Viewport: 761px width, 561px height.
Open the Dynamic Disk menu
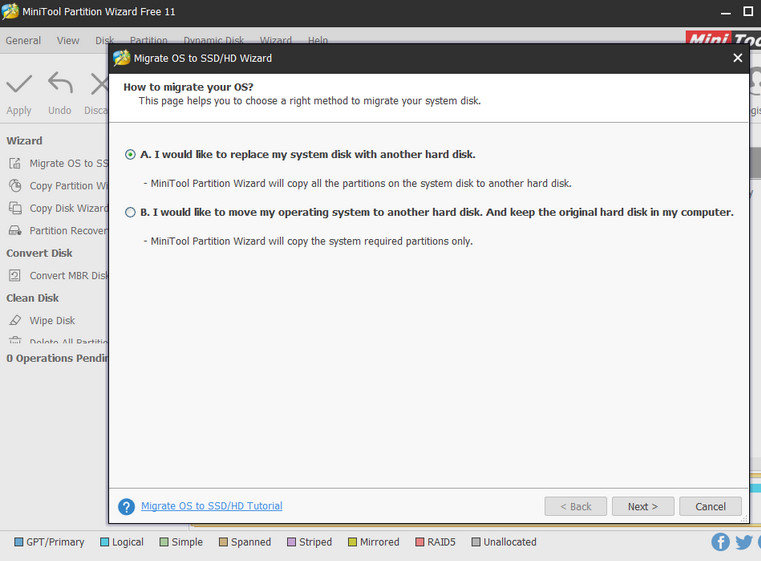pyautogui.click(x=214, y=40)
